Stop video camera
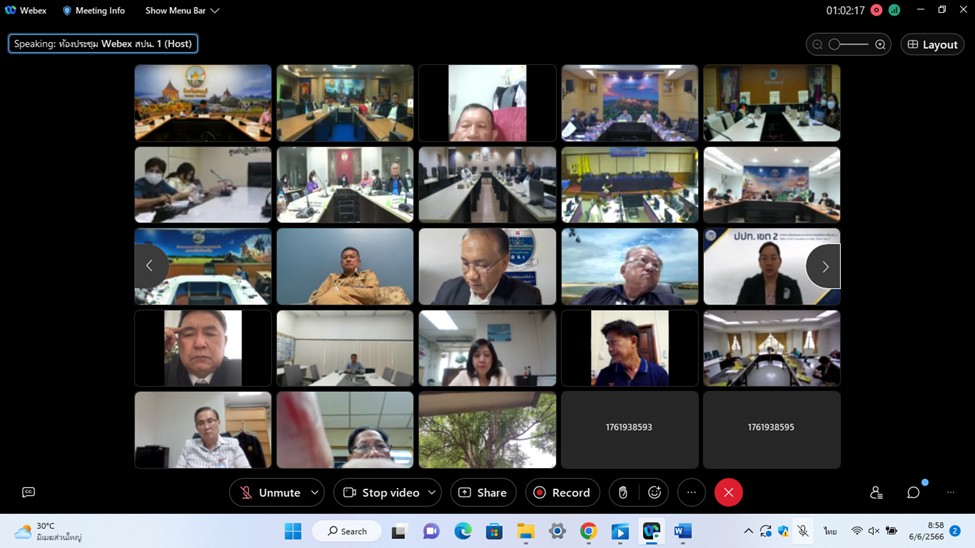 [x=381, y=492]
